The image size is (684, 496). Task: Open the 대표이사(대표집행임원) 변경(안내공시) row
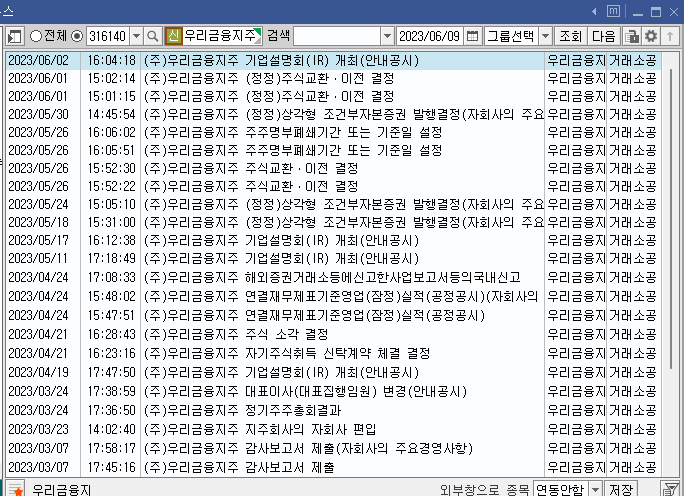click(333, 391)
